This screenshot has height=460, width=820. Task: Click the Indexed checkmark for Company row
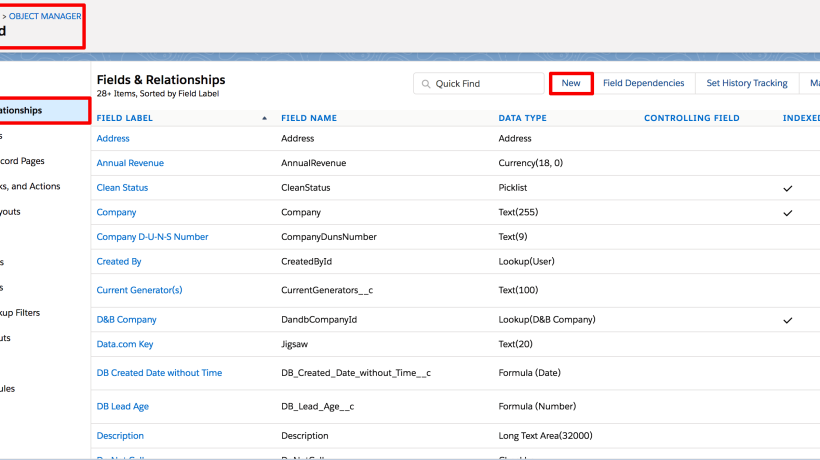788,213
